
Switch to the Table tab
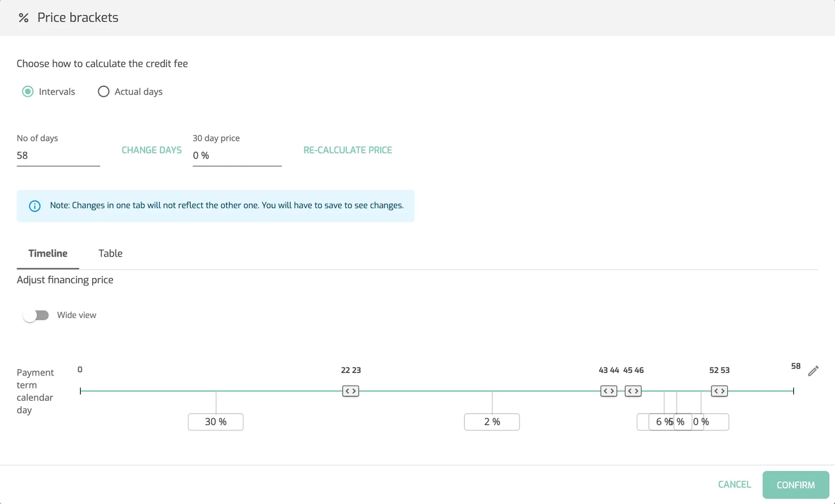(110, 254)
